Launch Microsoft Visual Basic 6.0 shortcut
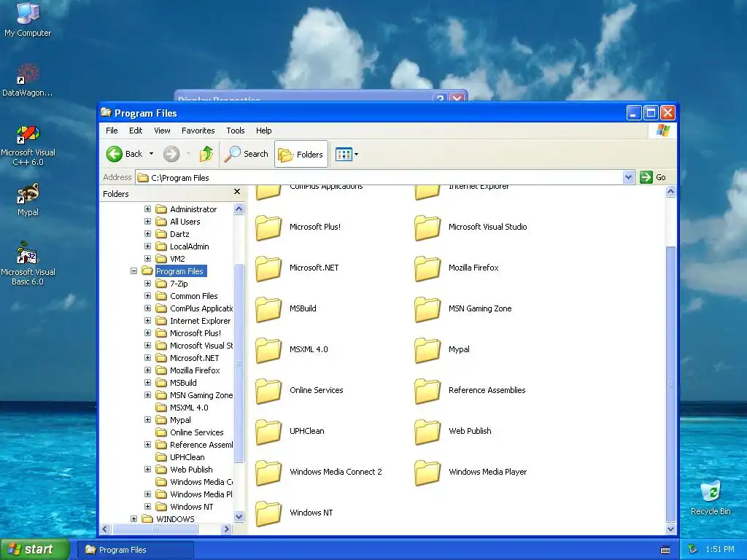The width and height of the screenshot is (747, 560). pos(28,263)
